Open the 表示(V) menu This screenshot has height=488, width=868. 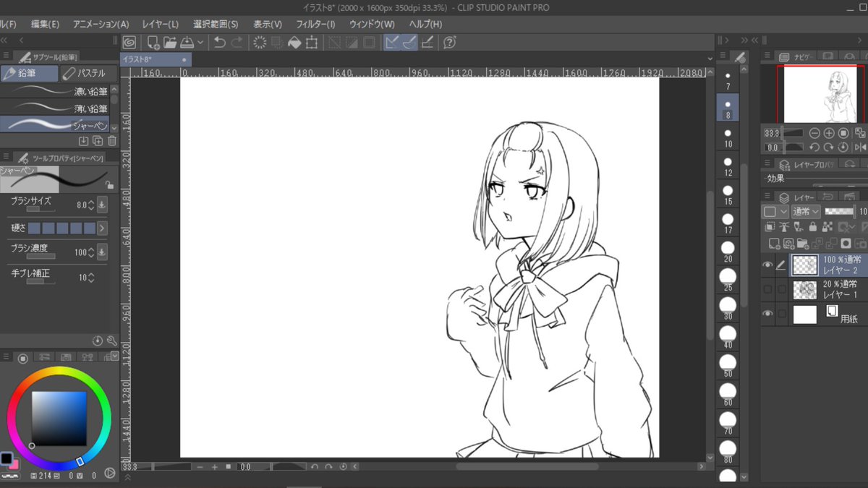(268, 24)
